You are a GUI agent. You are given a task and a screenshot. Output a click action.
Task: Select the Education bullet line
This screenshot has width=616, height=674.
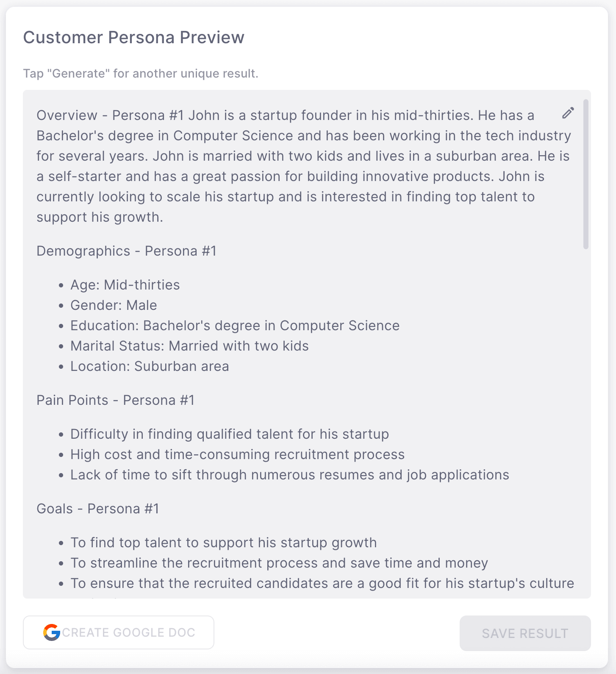pyautogui.click(x=235, y=326)
